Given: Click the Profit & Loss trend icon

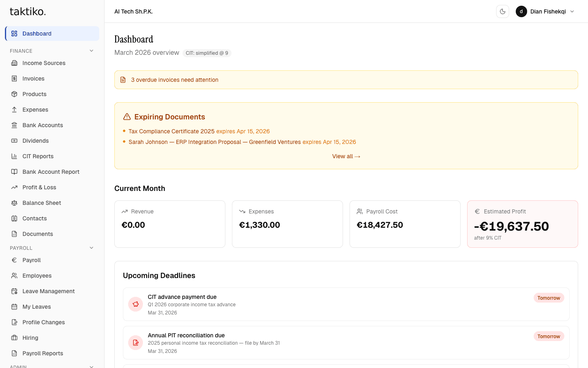Looking at the screenshot, I should 14,187.
